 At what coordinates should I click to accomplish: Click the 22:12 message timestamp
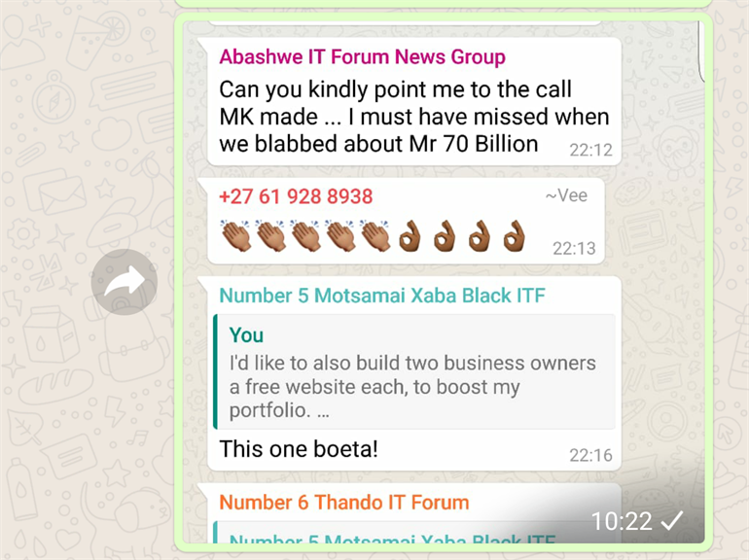590,150
